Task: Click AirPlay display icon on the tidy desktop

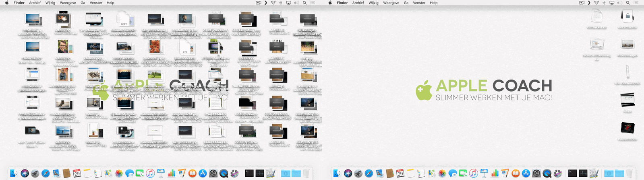Action: 612,3
